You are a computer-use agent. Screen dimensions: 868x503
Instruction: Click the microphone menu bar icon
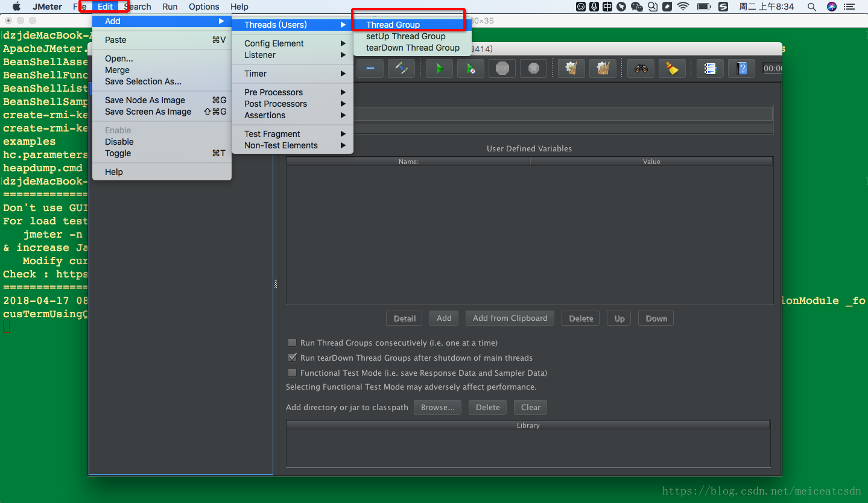pyautogui.click(x=595, y=7)
